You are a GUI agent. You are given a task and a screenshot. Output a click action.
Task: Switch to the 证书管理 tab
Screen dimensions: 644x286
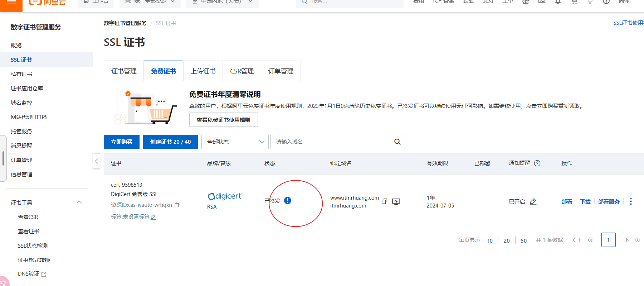click(x=124, y=71)
